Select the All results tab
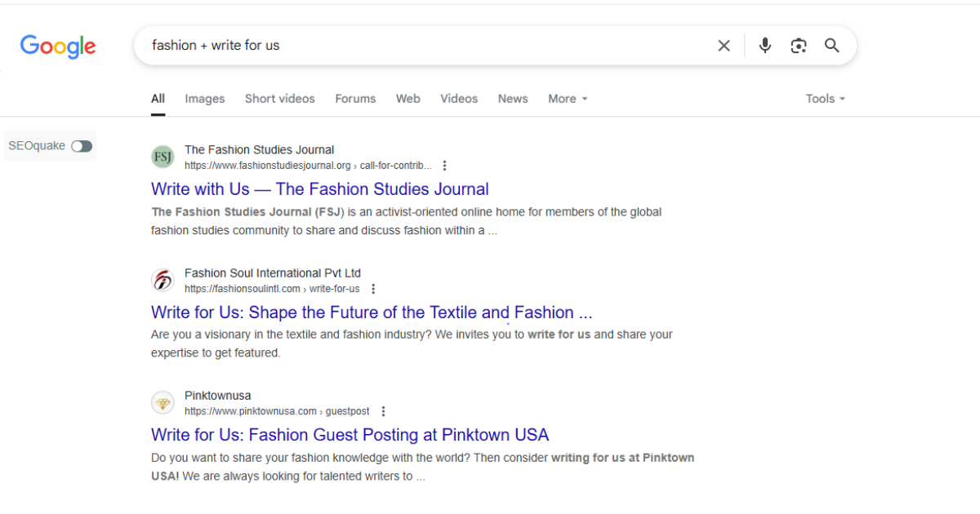The height and width of the screenshot is (514, 980). pos(158,99)
